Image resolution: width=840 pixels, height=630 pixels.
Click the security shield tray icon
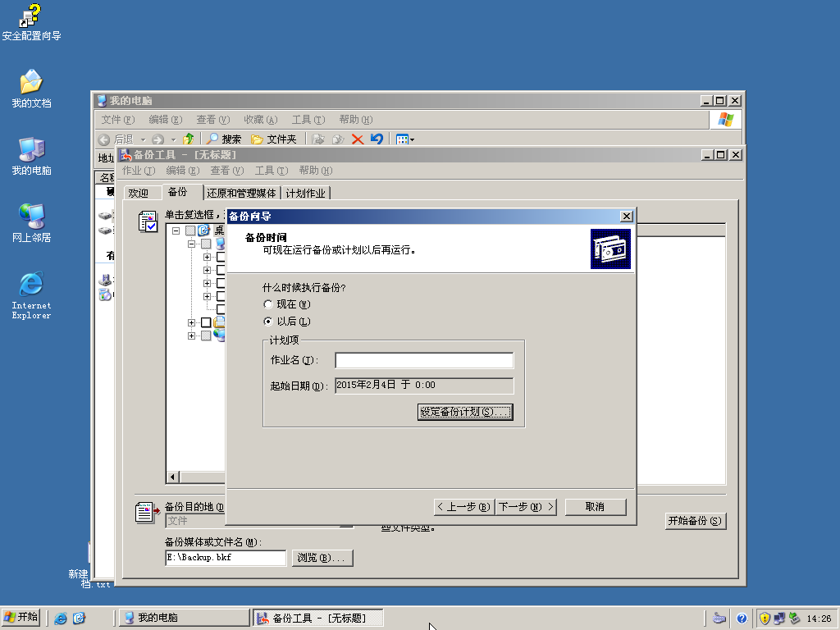[765, 619]
